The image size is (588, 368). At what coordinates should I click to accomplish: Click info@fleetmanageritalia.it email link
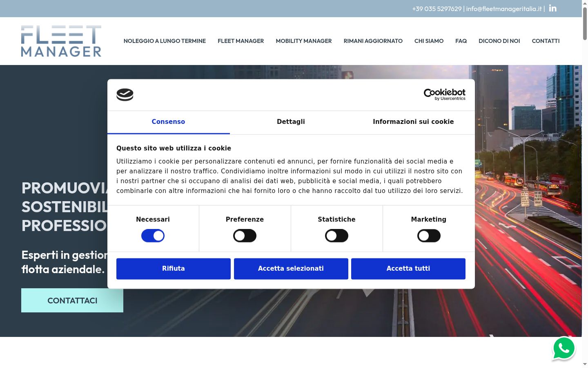point(504,9)
